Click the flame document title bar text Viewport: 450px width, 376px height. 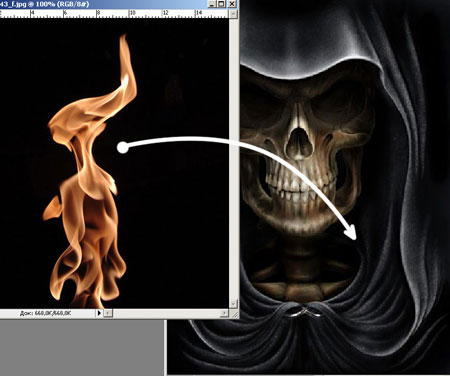[x=44, y=4]
